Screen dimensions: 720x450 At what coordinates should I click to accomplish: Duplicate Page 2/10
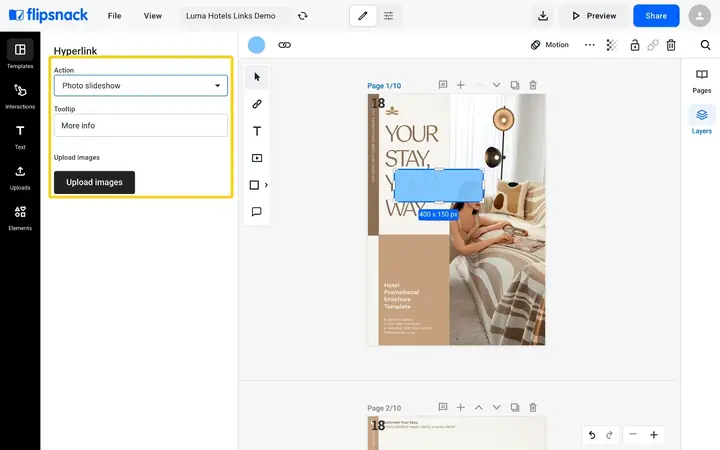click(515, 407)
